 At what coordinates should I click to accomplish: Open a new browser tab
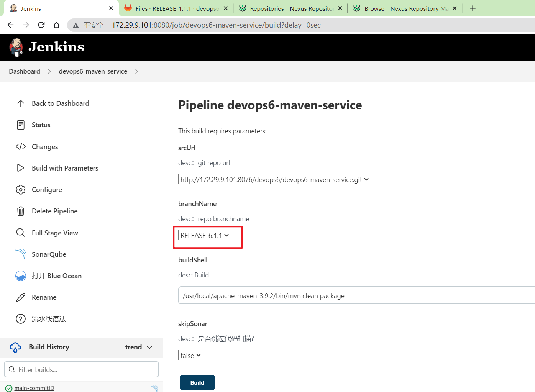pyautogui.click(x=473, y=8)
